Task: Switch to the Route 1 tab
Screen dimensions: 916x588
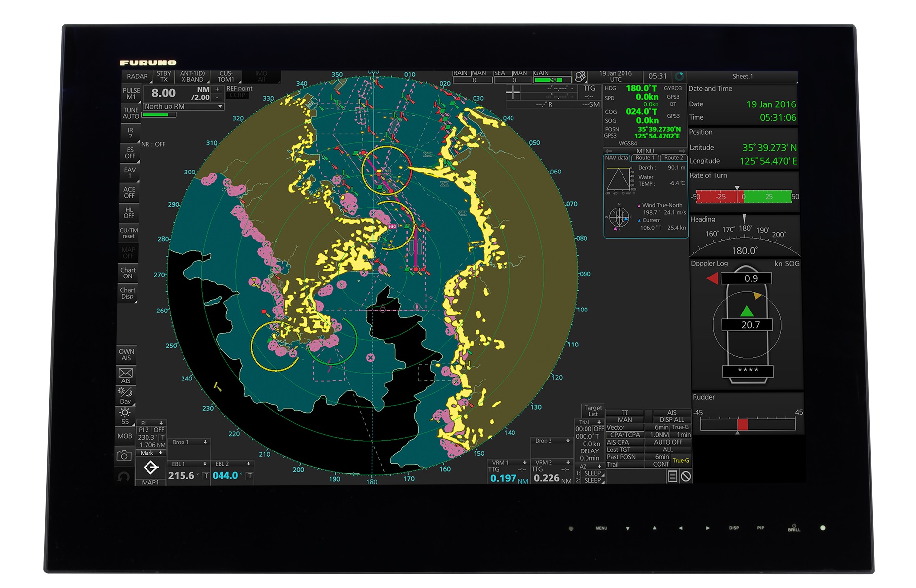Action: point(645,158)
